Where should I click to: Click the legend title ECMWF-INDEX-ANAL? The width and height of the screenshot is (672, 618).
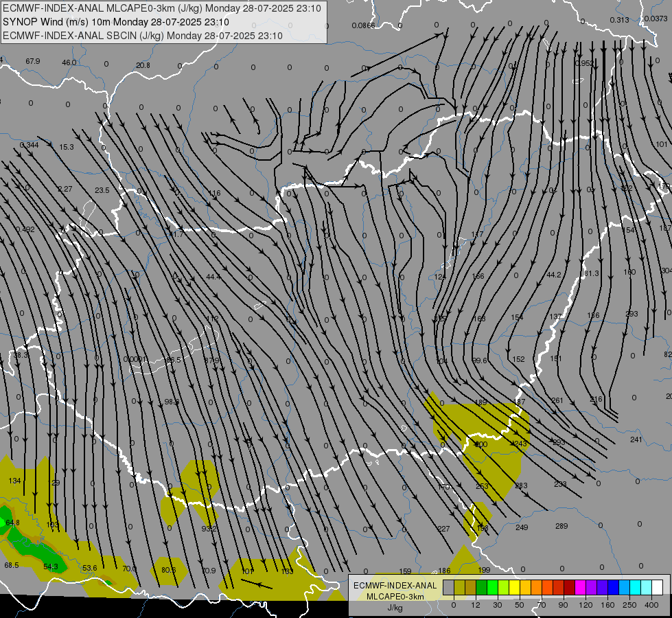pos(395,586)
